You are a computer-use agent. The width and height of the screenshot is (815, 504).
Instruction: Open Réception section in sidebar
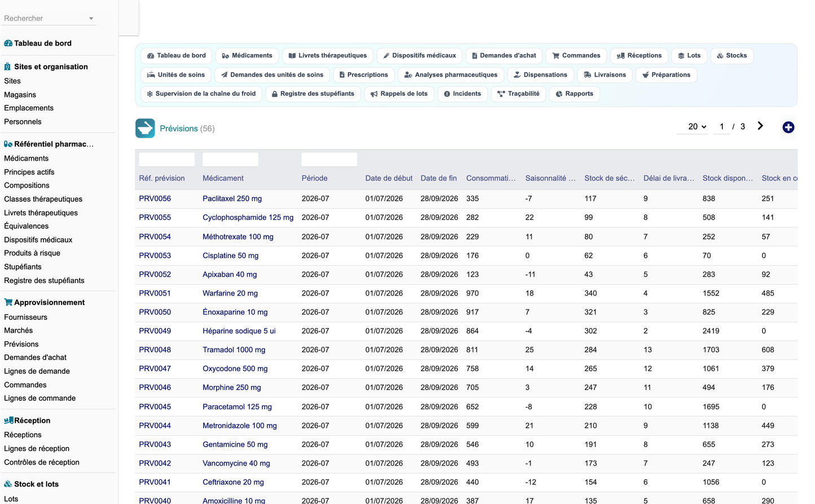(27, 421)
